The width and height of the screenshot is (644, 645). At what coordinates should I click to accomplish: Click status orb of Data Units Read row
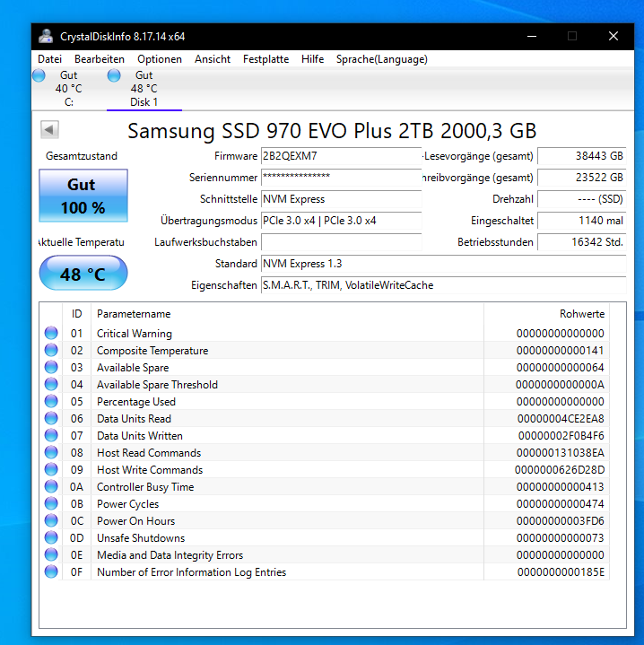(x=51, y=418)
